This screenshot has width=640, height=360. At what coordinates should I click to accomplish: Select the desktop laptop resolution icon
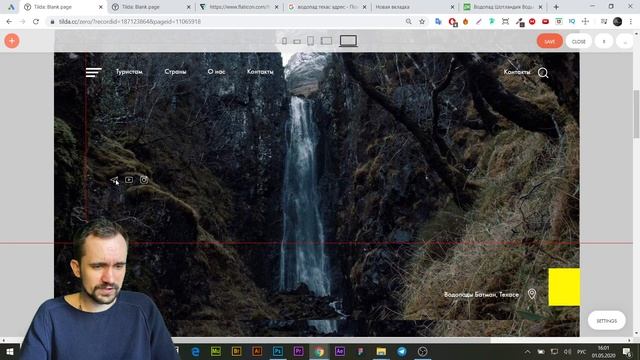[348, 41]
